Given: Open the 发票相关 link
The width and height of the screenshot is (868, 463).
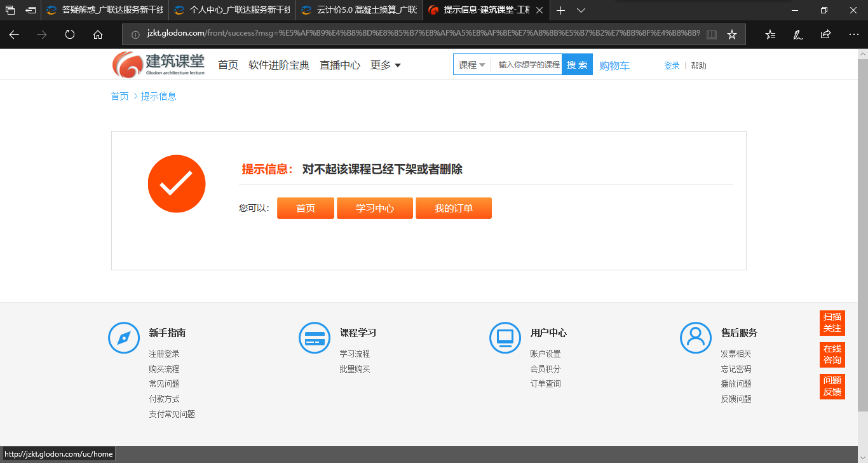Looking at the screenshot, I should 736,354.
